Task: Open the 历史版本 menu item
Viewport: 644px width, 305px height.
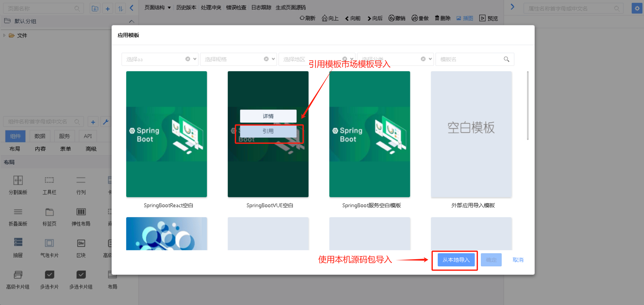Action: [186, 7]
